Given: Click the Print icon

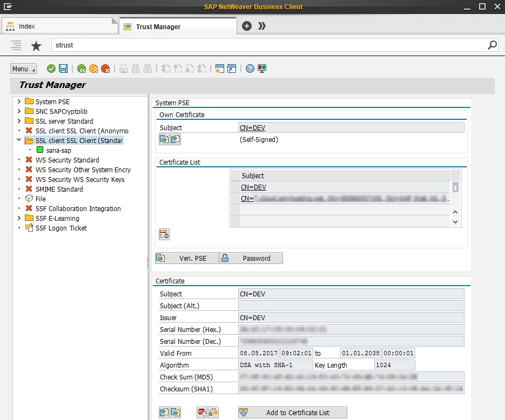Looking at the screenshot, I should point(123,69).
